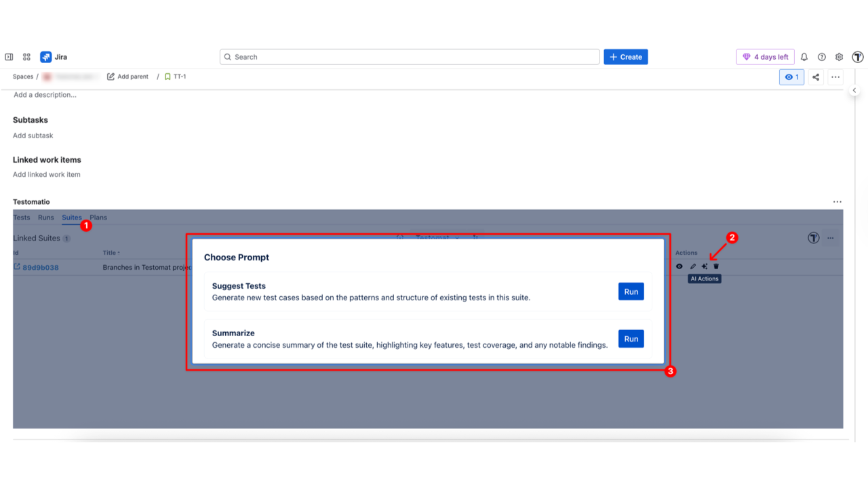Click the AI Actions sparkle icon
Screen dimensions: 868x488
tap(704, 266)
